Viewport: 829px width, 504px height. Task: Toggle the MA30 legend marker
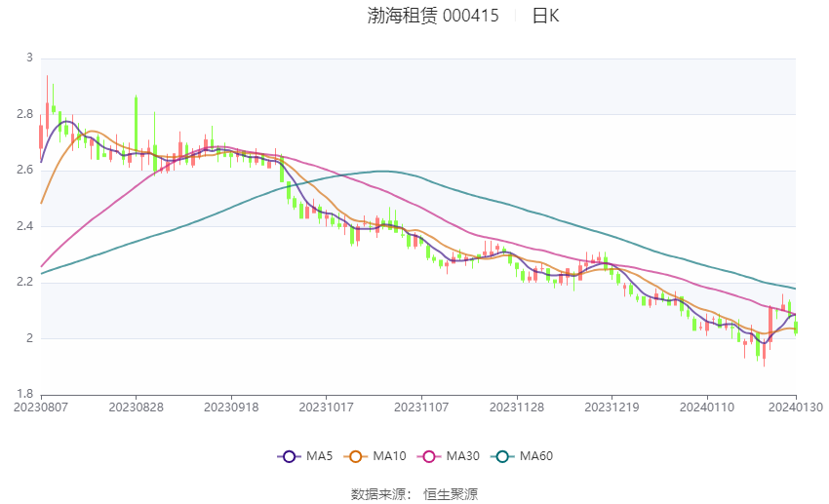click(428, 456)
